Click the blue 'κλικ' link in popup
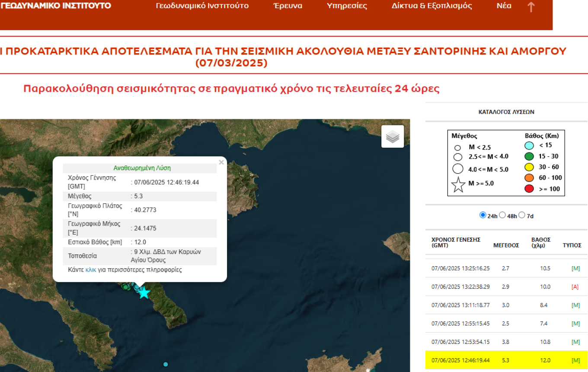 pos(91,270)
